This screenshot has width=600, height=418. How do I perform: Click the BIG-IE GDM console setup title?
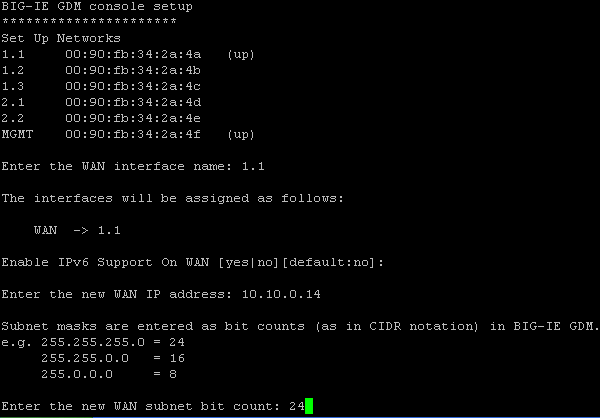[x=97, y=7]
